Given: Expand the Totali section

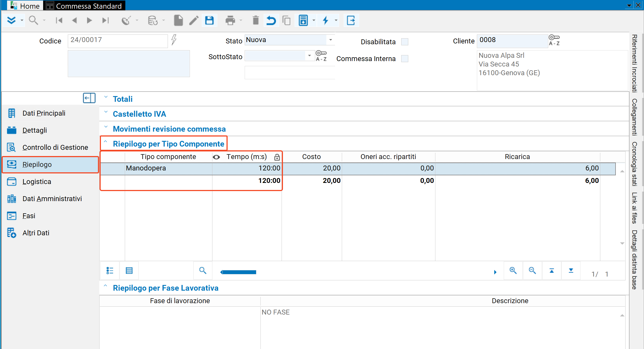Looking at the screenshot, I should 106,97.
